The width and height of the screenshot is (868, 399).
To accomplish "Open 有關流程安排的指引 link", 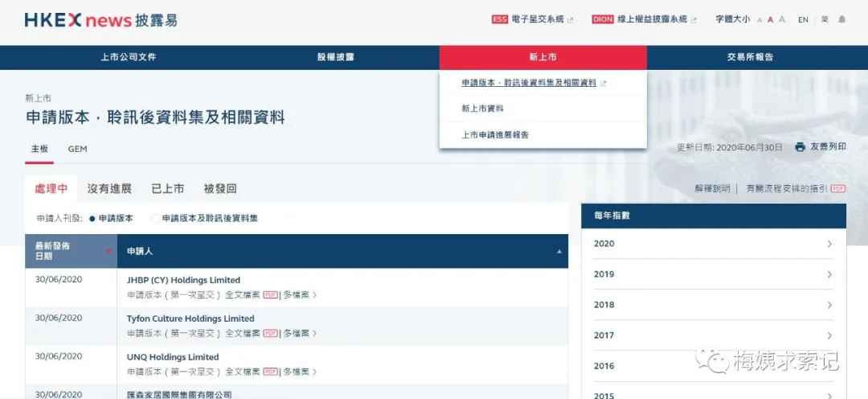I will [x=787, y=188].
